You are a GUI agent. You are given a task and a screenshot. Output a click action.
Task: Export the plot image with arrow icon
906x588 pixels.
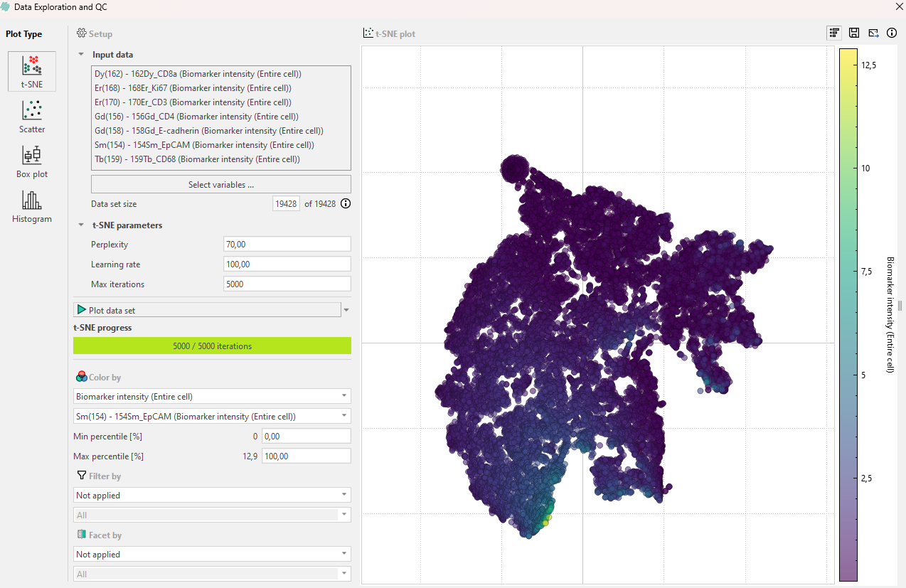(873, 33)
